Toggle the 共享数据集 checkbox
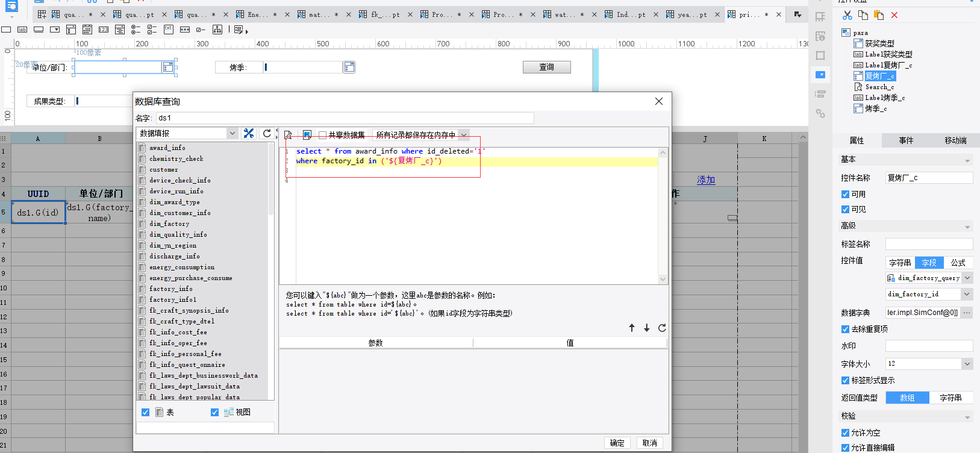 coord(323,135)
